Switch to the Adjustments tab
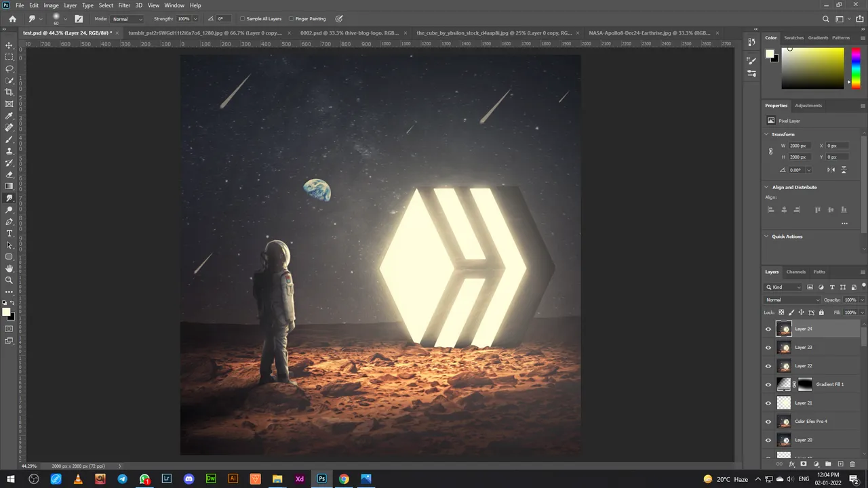The image size is (868, 488). 808,106
